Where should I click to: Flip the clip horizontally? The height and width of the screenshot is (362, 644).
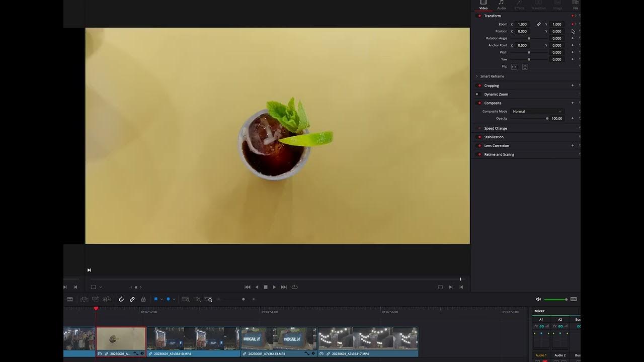[514, 66]
